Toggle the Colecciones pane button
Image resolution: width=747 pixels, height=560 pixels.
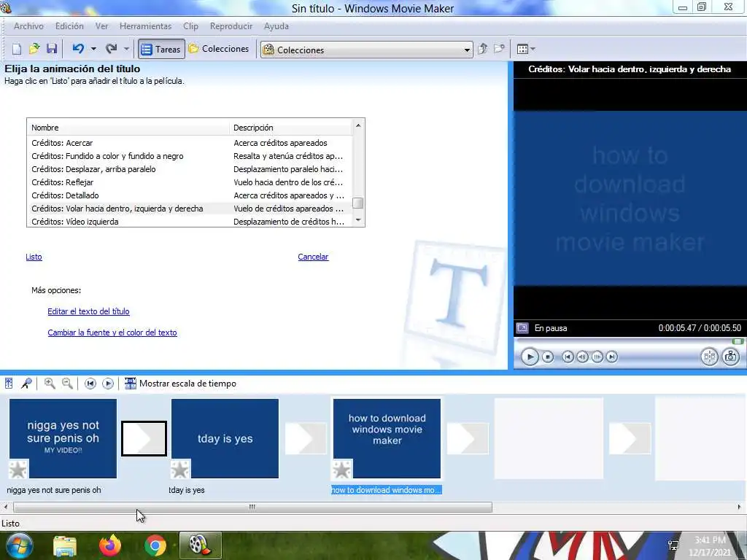tap(219, 49)
